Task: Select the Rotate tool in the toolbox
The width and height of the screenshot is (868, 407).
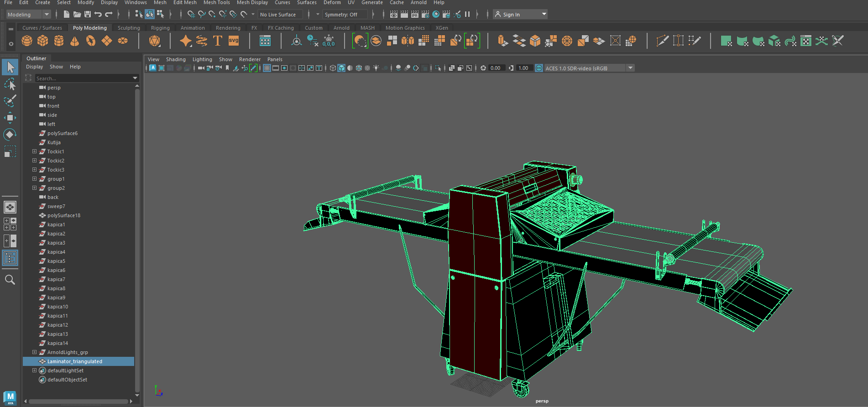Action: point(10,135)
